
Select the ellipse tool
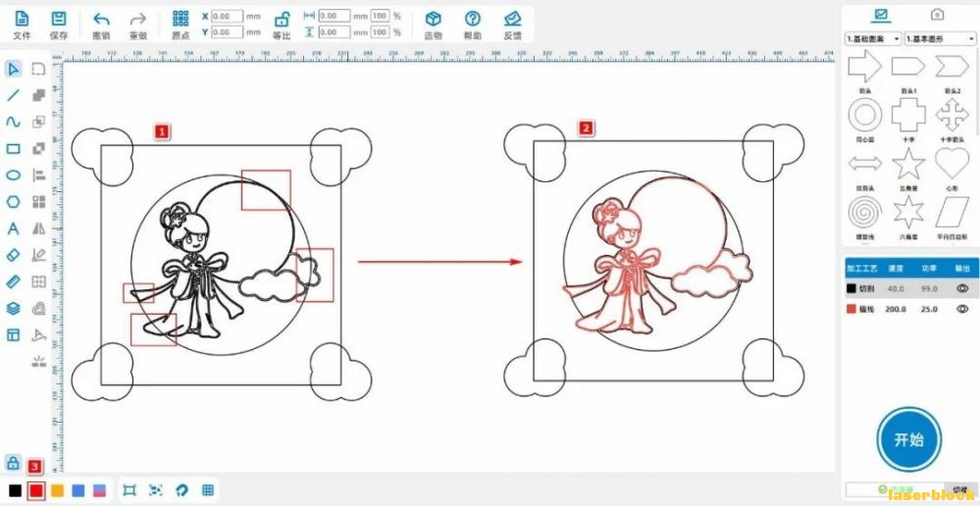13,176
